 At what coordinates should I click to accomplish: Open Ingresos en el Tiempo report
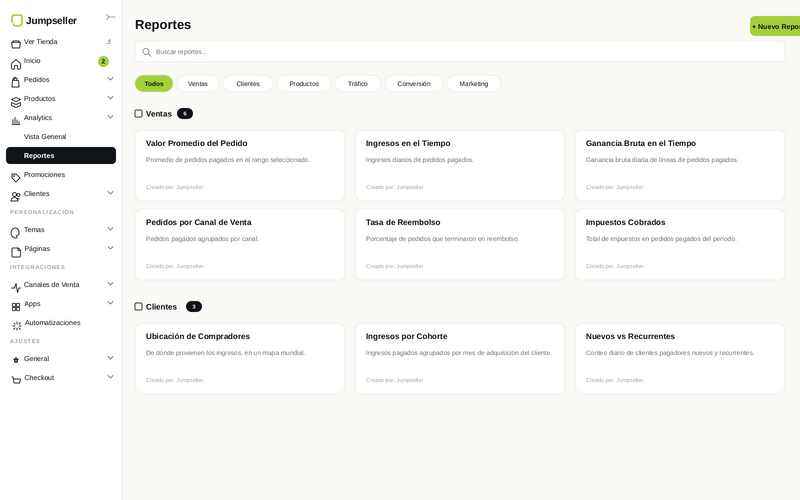point(460,165)
